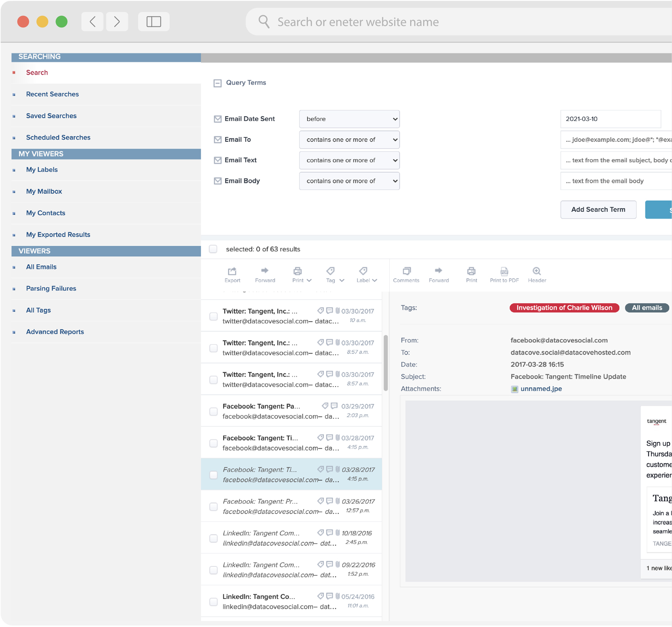Click the date field showing 2021-03-10
The width and height of the screenshot is (672, 627).
(611, 119)
